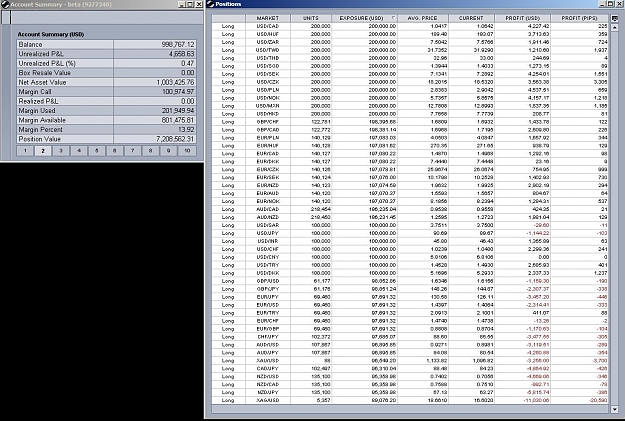
Task: Select the EUR/NZD market cell
Action: [x=268, y=185]
